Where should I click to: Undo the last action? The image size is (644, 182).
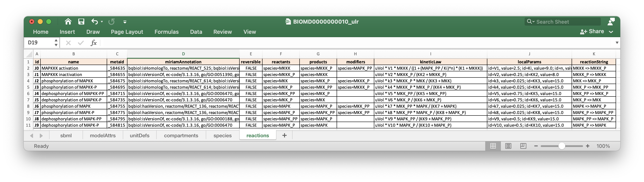point(94,22)
